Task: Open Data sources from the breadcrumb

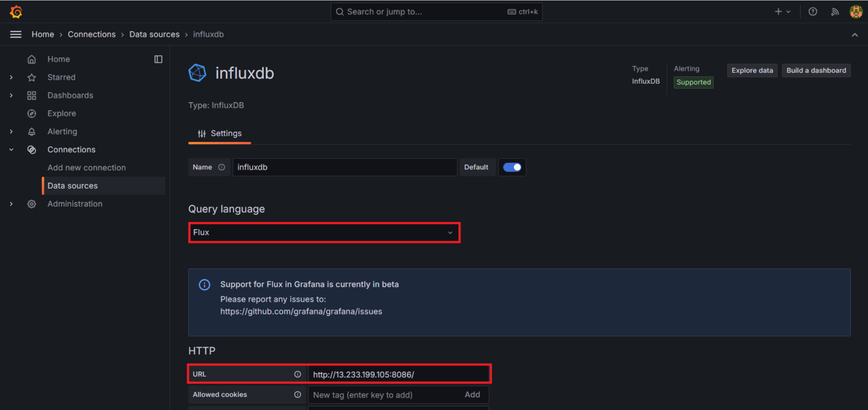Action: (x=154, y=34)
